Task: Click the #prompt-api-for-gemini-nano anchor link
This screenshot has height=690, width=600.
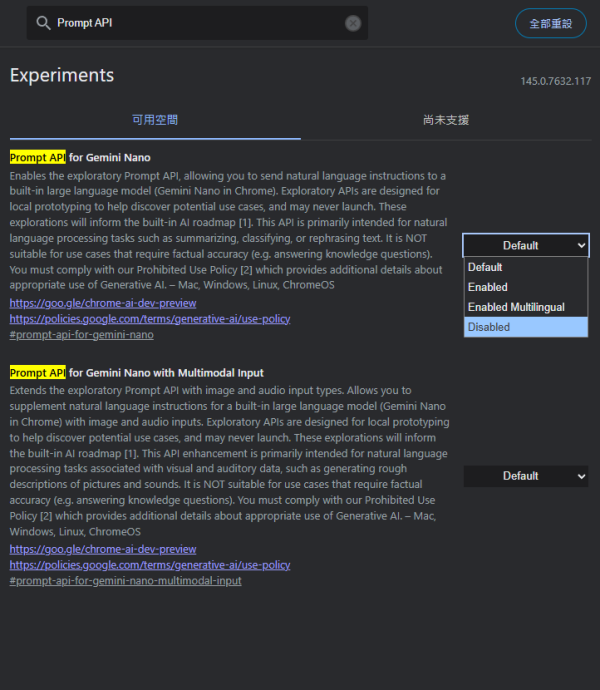Action: (81, 335)
